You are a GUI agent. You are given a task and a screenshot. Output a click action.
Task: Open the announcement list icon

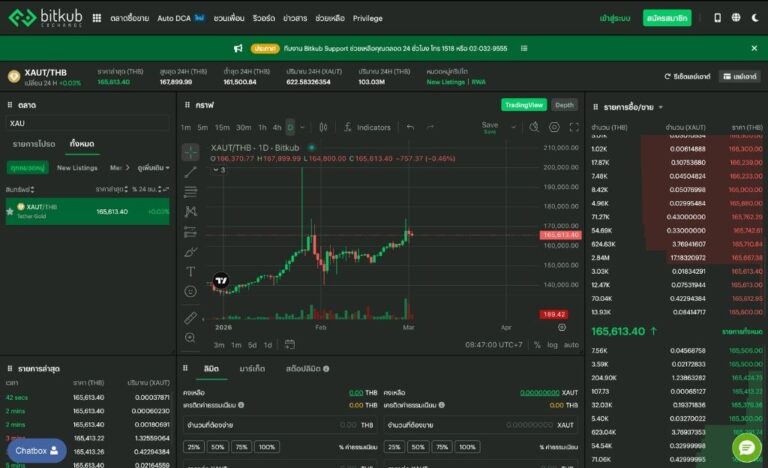[524, 48]
